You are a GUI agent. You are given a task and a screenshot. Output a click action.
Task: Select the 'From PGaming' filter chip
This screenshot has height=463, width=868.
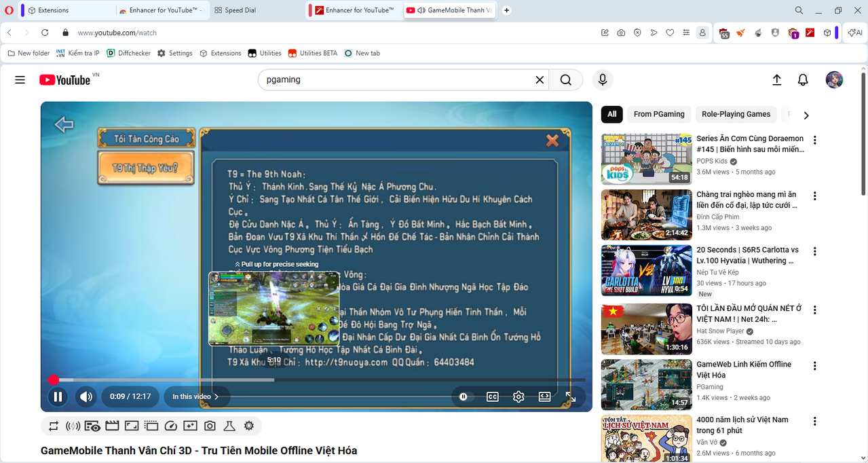(659, 114)
